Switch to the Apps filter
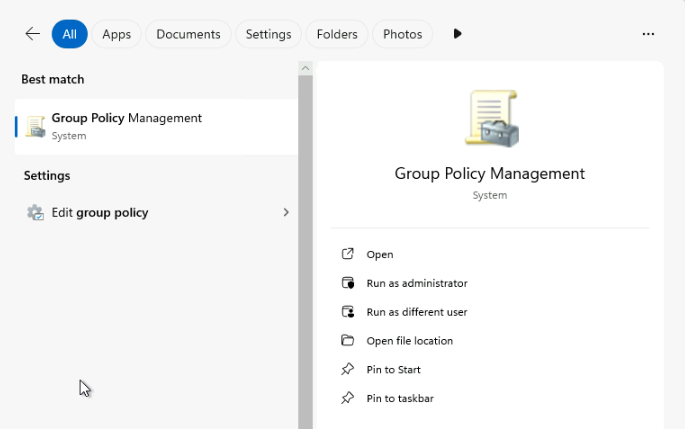Viewport: 685px width, 429px height. (x=117, y=34)
